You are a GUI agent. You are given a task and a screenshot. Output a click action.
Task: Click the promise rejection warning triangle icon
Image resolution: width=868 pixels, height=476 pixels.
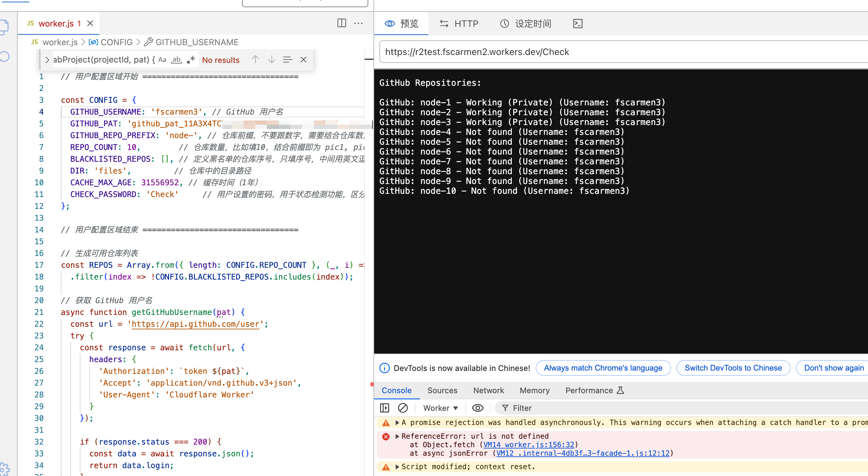pyautogui.click(x=386, y=423)
